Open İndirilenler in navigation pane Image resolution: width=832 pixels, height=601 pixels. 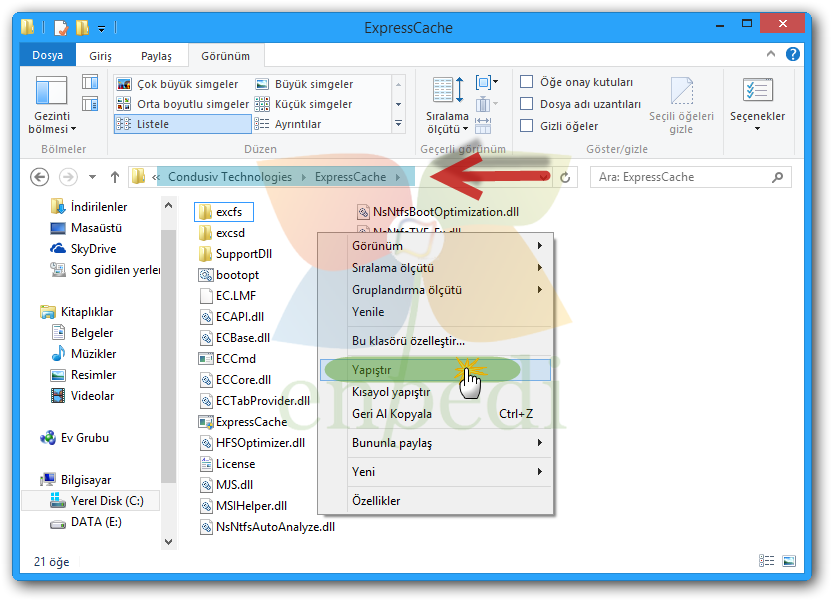(89, 206)
